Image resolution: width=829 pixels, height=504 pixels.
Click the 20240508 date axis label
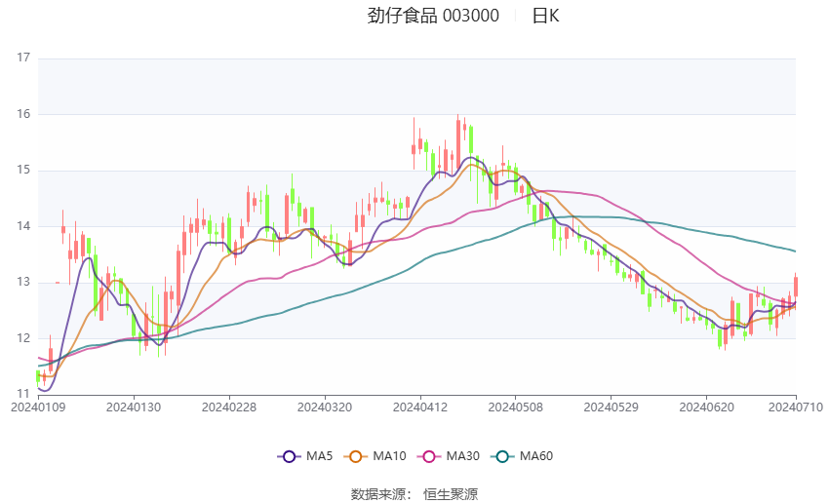coord(516,407)
